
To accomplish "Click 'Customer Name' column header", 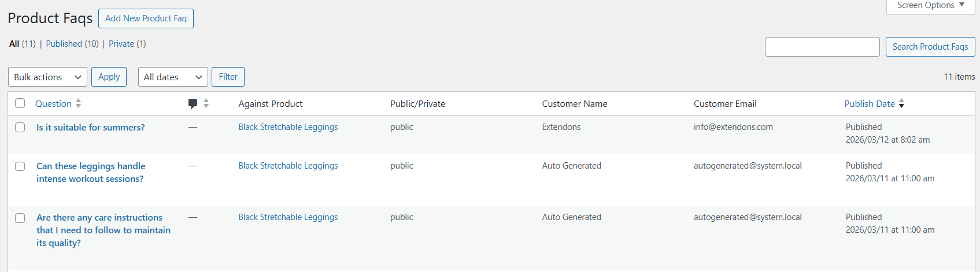I will [x=575, y=104].
